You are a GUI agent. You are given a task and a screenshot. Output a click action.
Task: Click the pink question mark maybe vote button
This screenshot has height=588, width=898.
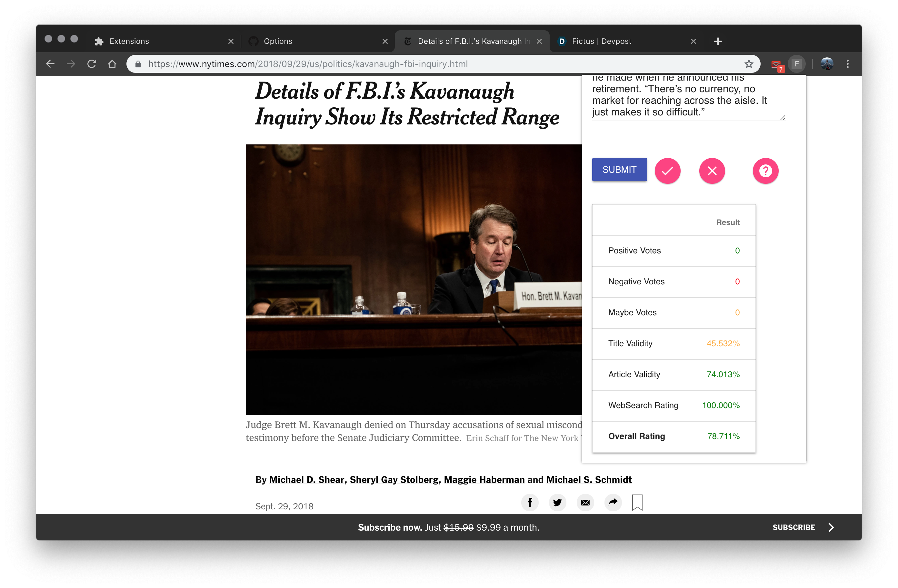pyautogui.click(x=765, y=171)
